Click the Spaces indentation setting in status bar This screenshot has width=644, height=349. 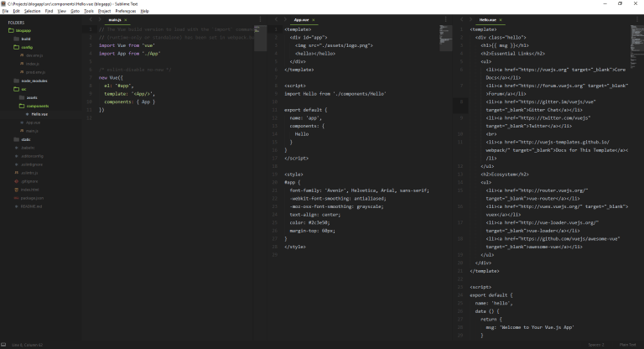[595, 344]
